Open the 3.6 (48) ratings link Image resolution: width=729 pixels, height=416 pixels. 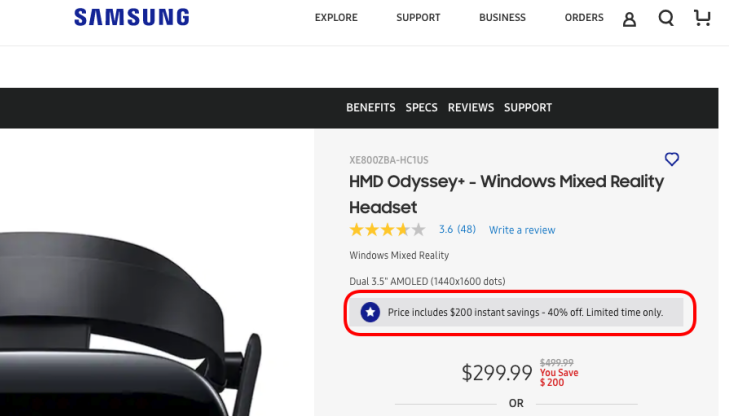[457, 230]
